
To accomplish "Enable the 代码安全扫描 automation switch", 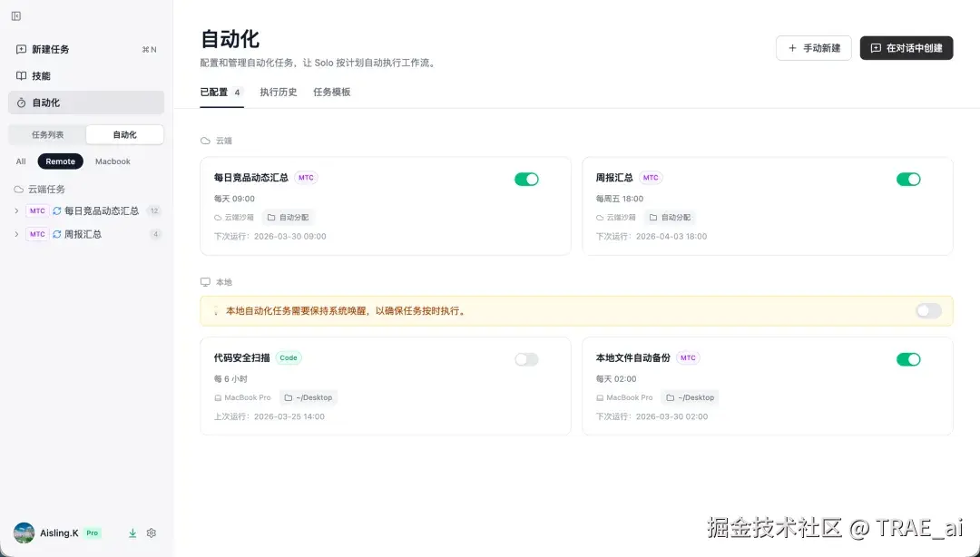I will (526, 359).
